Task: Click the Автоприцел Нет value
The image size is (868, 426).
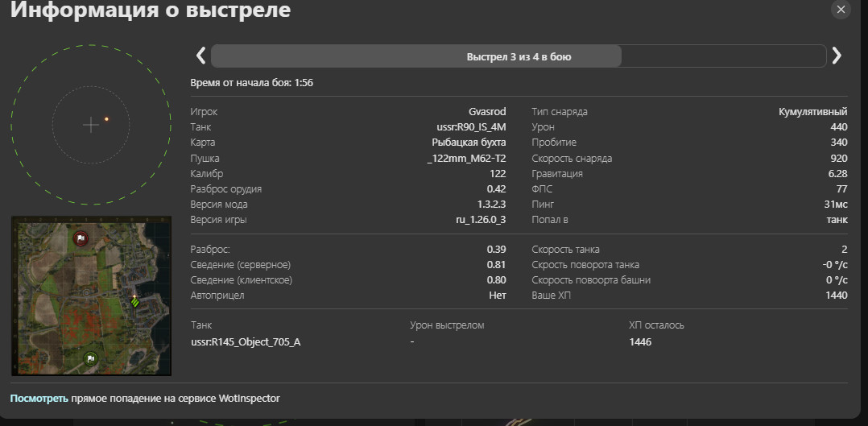Action: click(497, 296)
